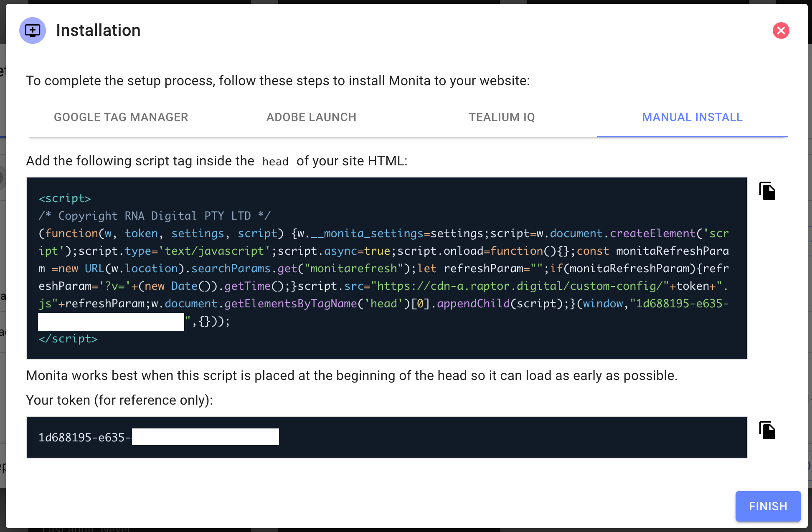Viewport: 812px width, 532px height.
Task: Switch to the GOOGLE TAG MANAGER tab
Action: (121, 117)
